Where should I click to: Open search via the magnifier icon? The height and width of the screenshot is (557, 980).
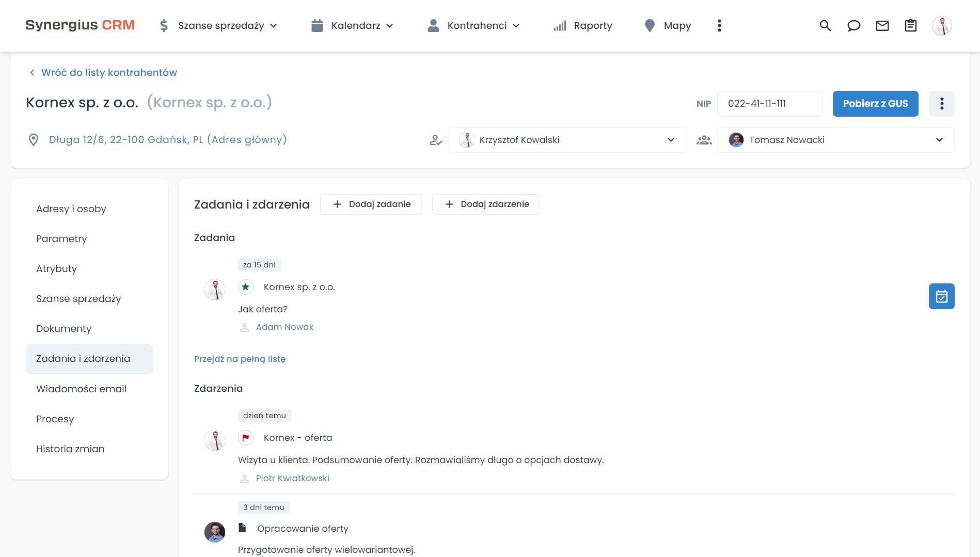tap(825, 25)
